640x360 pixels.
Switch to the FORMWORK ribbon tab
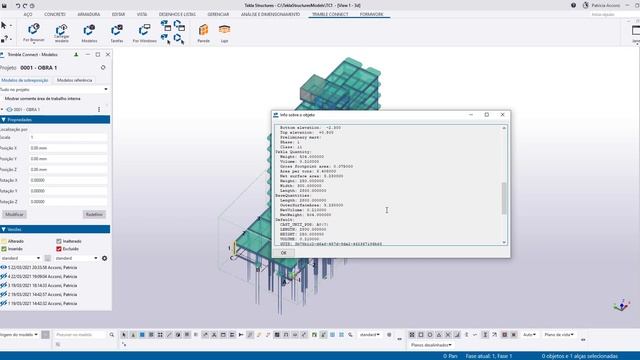click(x=371, y=14)
